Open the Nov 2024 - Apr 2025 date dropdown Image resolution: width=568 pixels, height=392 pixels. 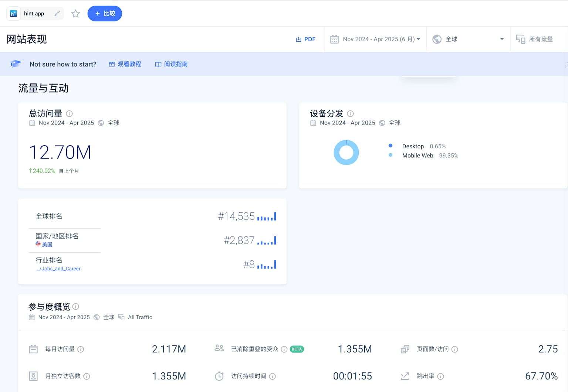tap(375, 39)
